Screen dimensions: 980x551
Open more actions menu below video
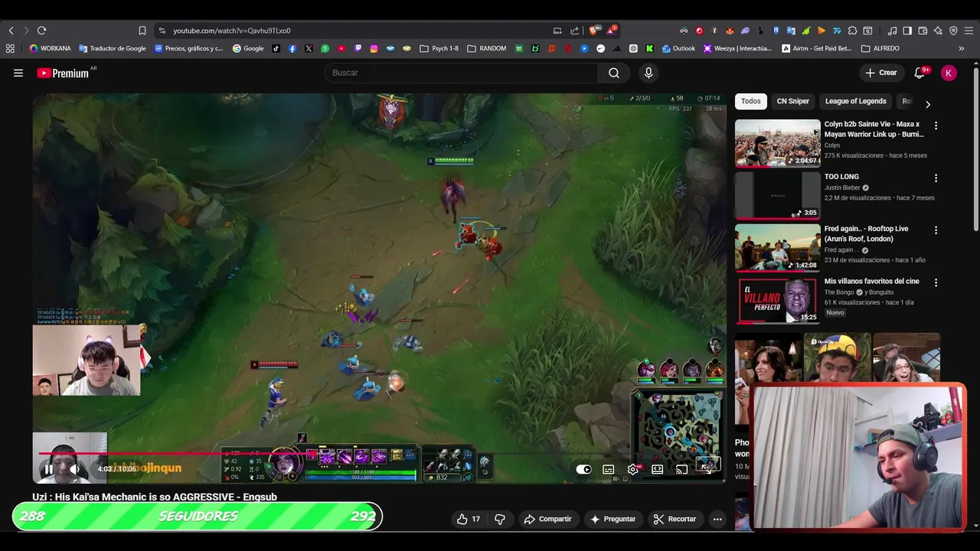(x=717, y=519)
